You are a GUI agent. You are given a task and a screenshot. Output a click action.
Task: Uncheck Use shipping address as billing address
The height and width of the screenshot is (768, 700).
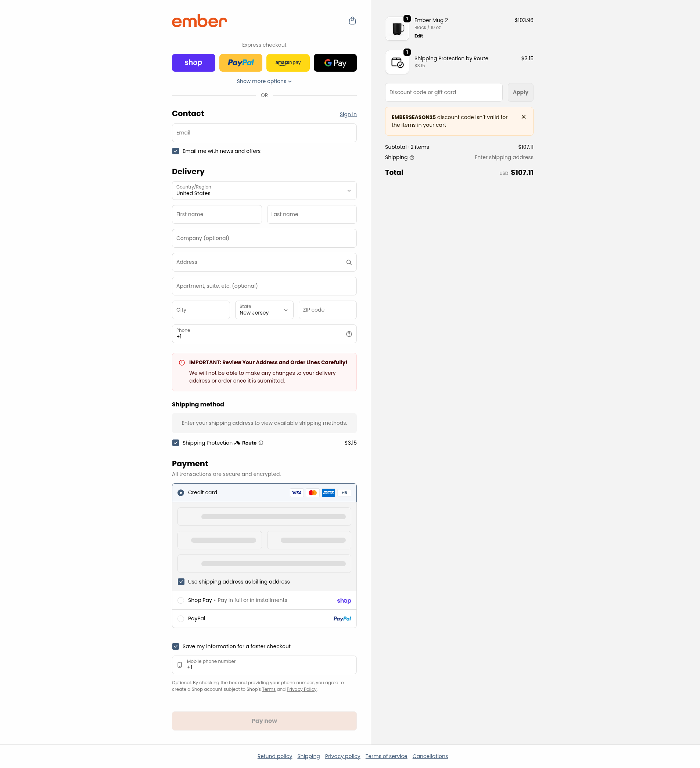tap(181, 582)
